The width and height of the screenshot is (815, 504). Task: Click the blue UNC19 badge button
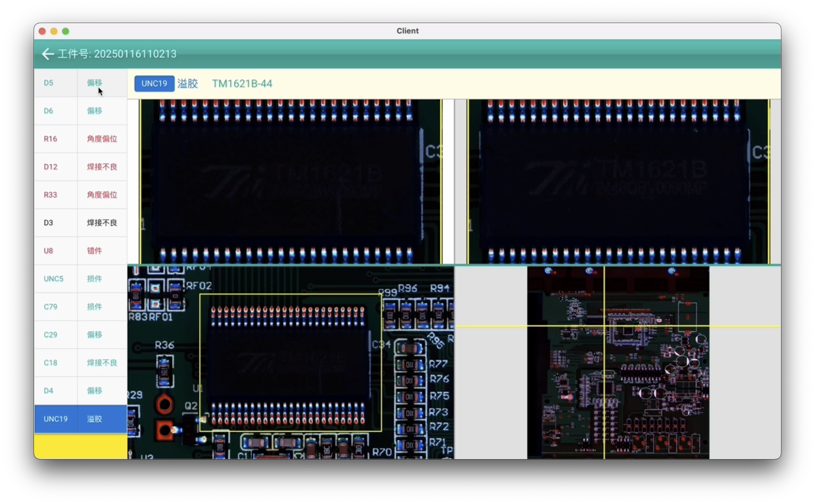[154, 84]
